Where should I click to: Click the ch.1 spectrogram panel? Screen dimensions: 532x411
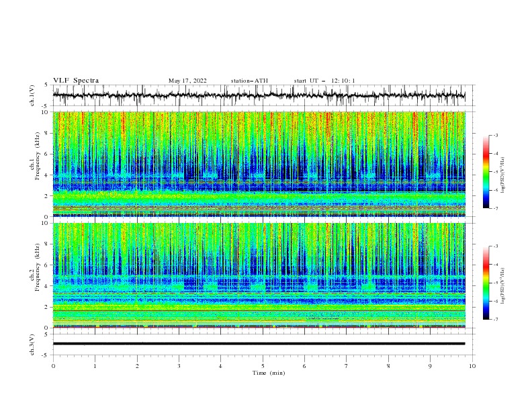coord(259,164)
